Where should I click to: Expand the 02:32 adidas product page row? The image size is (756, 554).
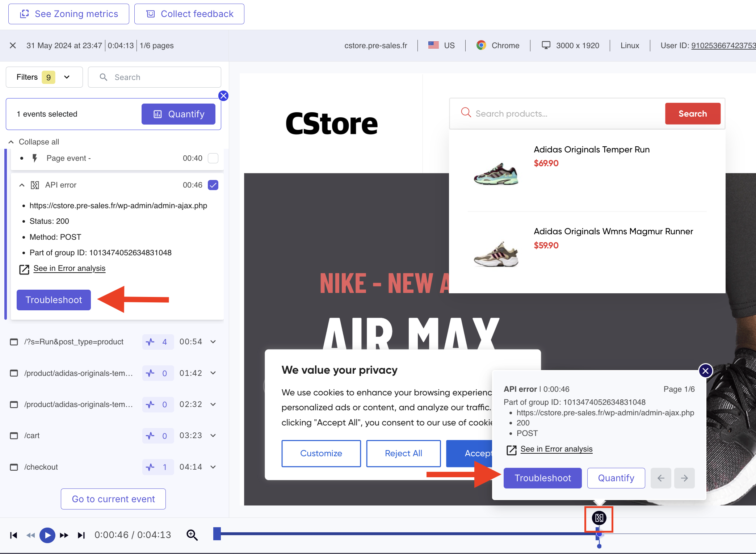click(x=213, y=404)
